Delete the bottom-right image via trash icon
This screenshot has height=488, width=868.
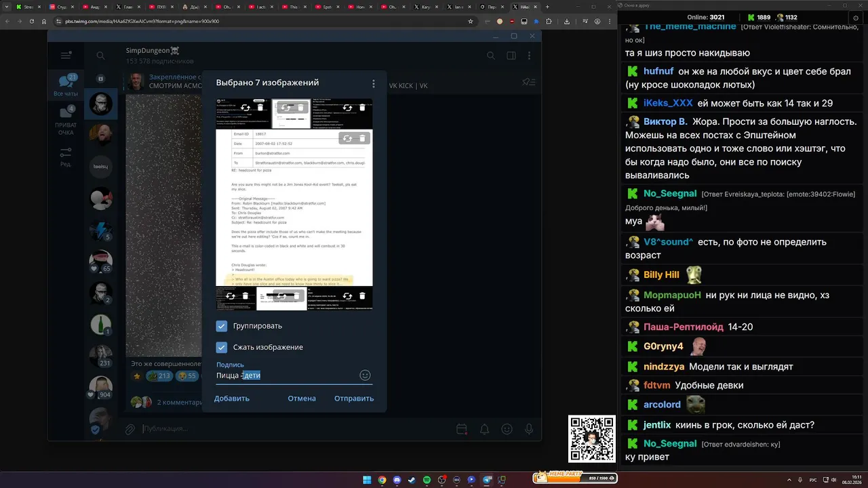362,296
